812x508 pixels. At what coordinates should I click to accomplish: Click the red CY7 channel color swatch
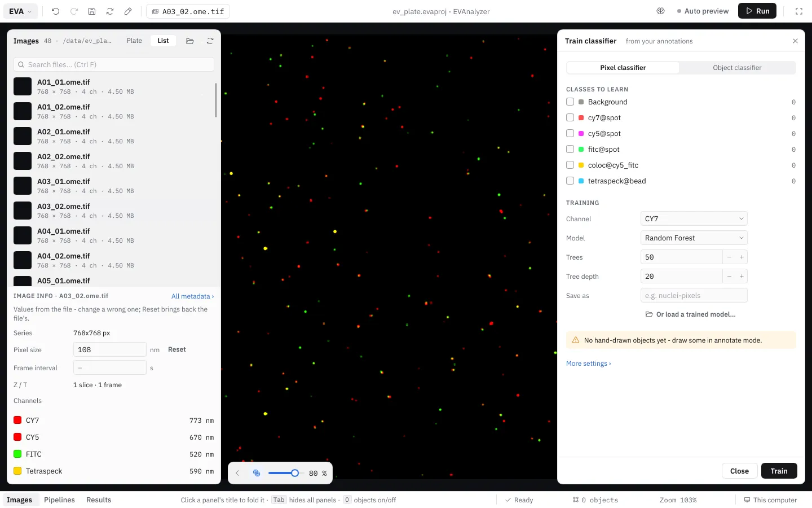pyautogui.click(x=17, y=421)
